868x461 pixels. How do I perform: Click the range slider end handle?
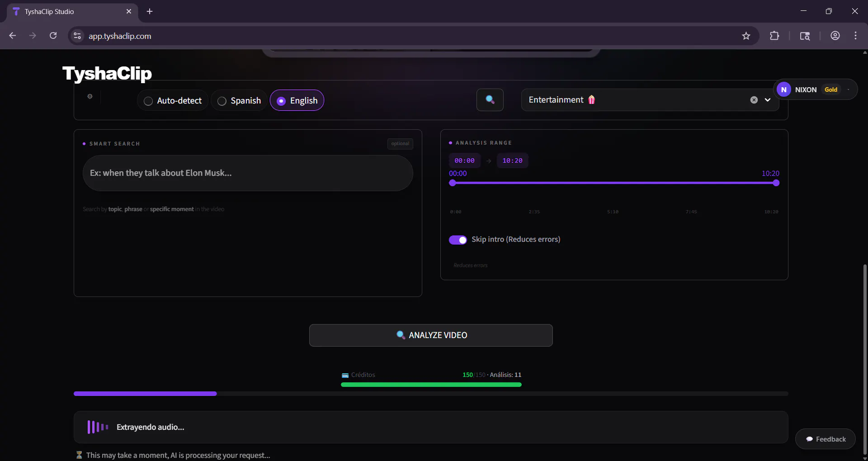pos(776,183)
